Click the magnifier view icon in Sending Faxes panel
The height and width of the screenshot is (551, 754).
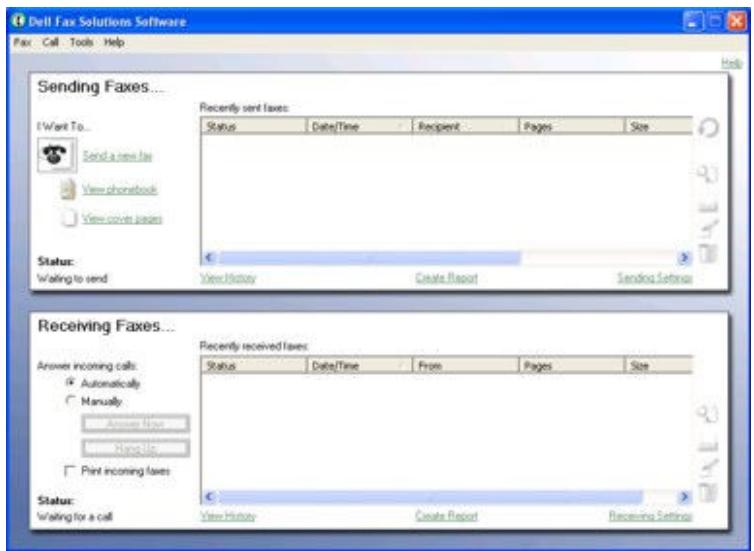(707, 173)
